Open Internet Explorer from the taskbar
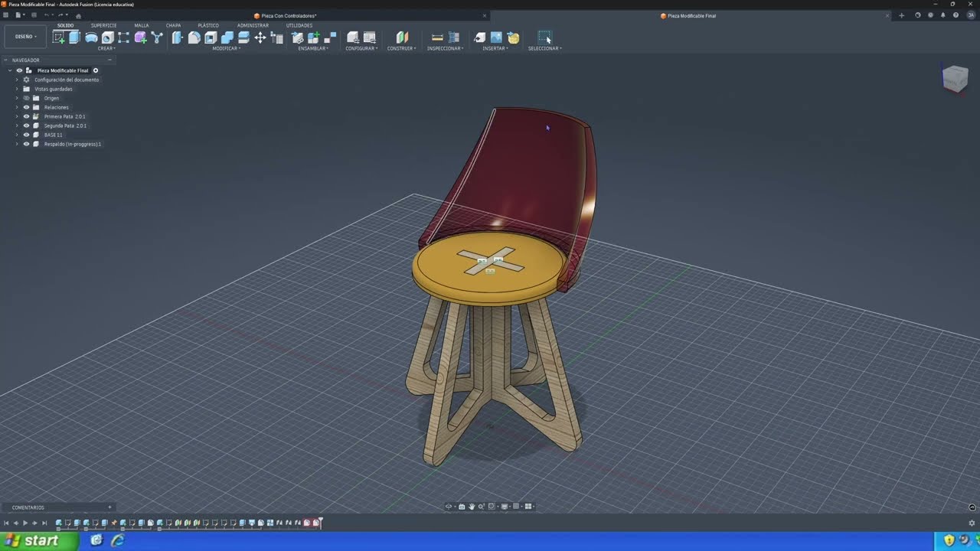This screenshot has height=551, width=980. point(118,540)
